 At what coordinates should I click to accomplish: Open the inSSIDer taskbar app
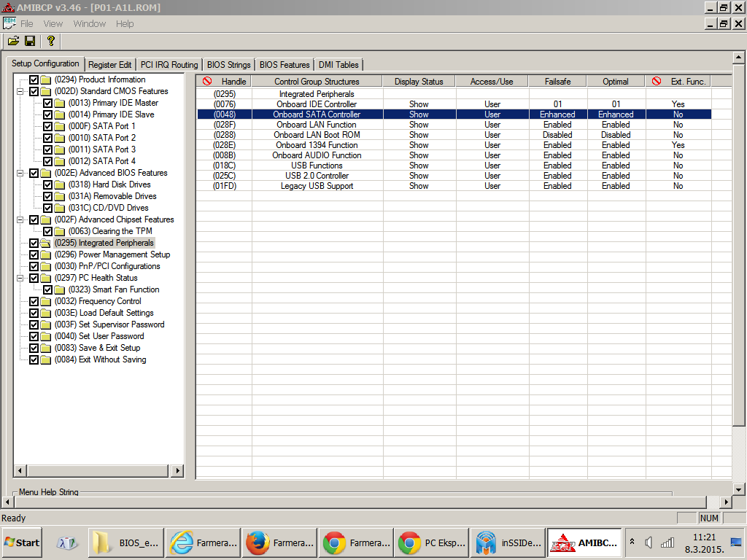507,543
